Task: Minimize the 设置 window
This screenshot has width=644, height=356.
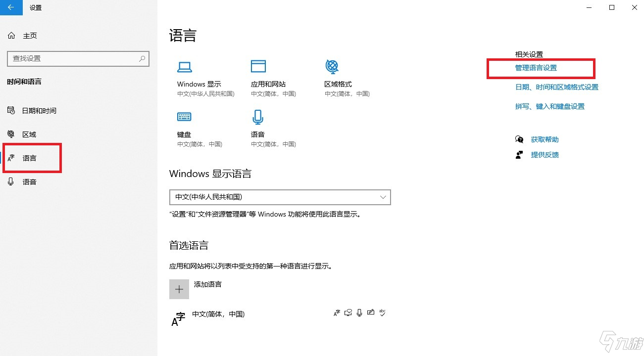Action: [589, 7]
